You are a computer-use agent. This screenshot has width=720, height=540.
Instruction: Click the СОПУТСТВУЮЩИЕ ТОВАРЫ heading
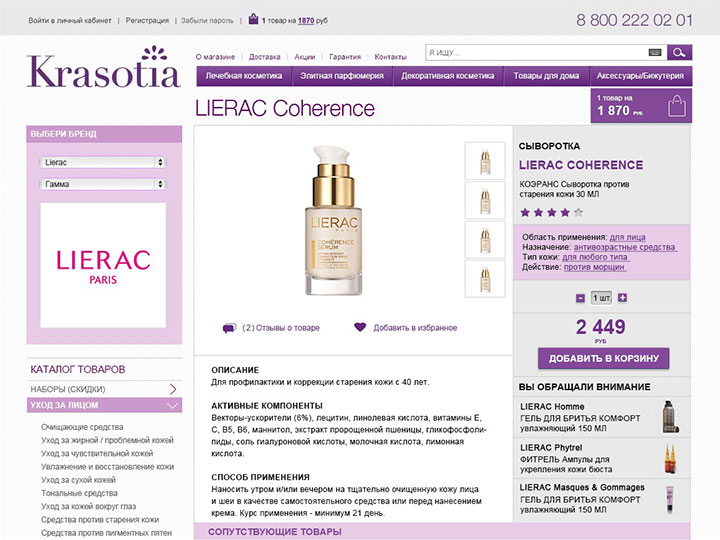[x=275, y=532]
